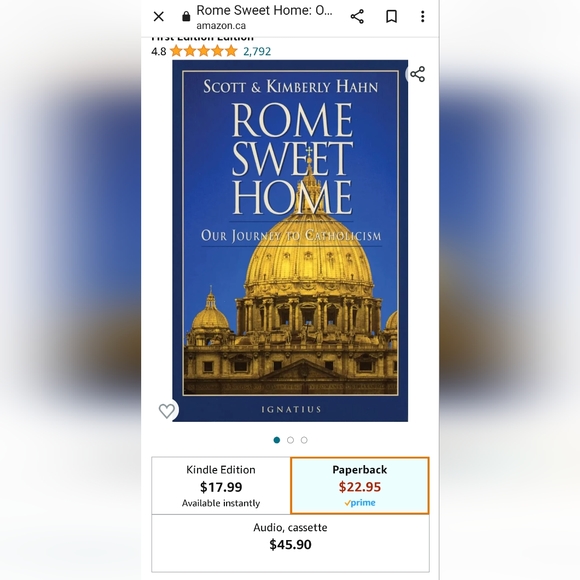This screenshot has height=580, width=580.
Task: Select third image carousel dot
Action: point(304,440)
